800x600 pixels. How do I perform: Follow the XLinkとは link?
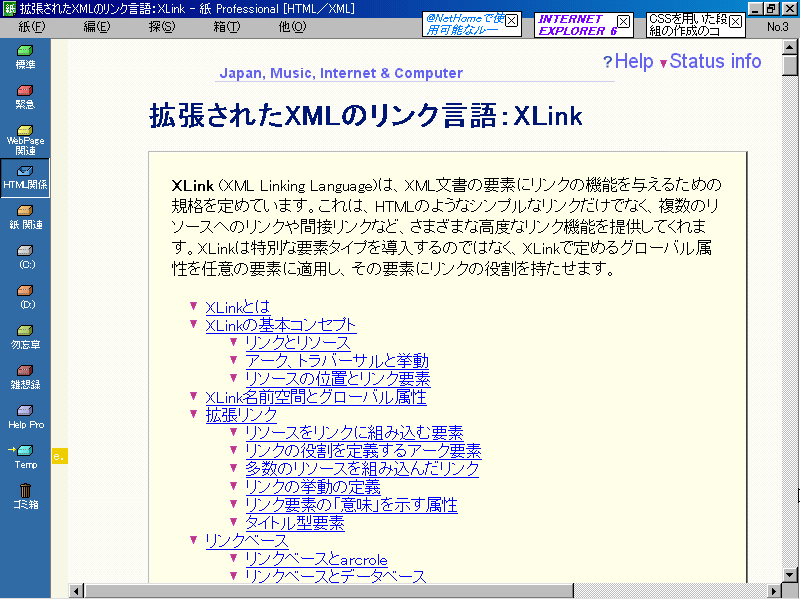[x=237, y=307]
